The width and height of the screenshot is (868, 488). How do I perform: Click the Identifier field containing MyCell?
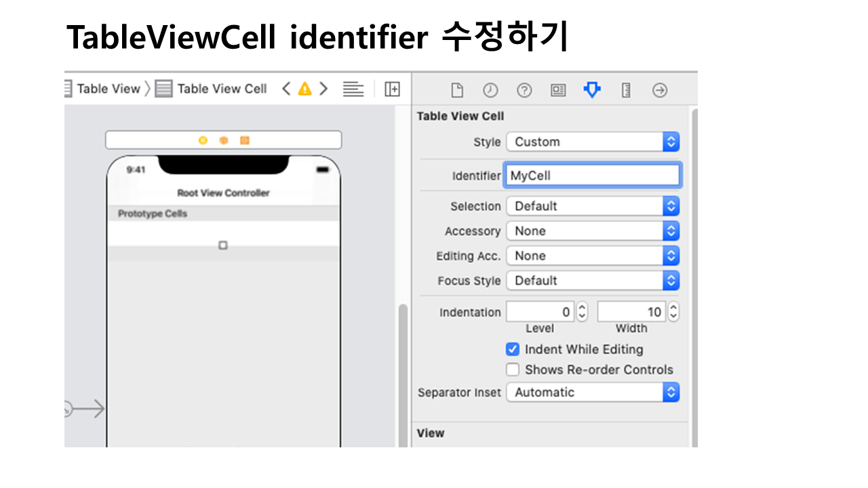591,176
